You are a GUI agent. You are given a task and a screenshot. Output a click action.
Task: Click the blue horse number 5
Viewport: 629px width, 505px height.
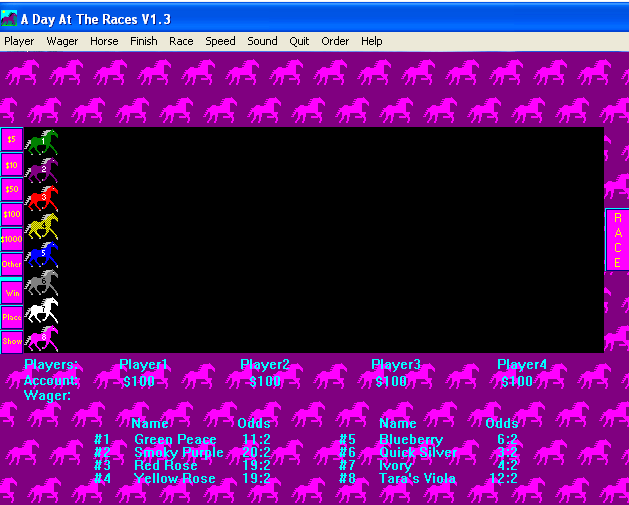(41, 255)
